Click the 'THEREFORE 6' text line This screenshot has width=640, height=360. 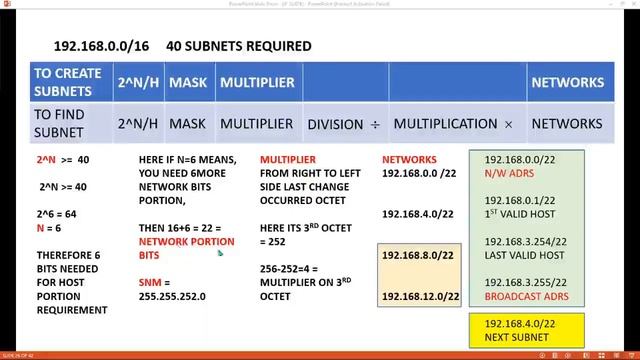pyautogui.click(x=68, y=256)
